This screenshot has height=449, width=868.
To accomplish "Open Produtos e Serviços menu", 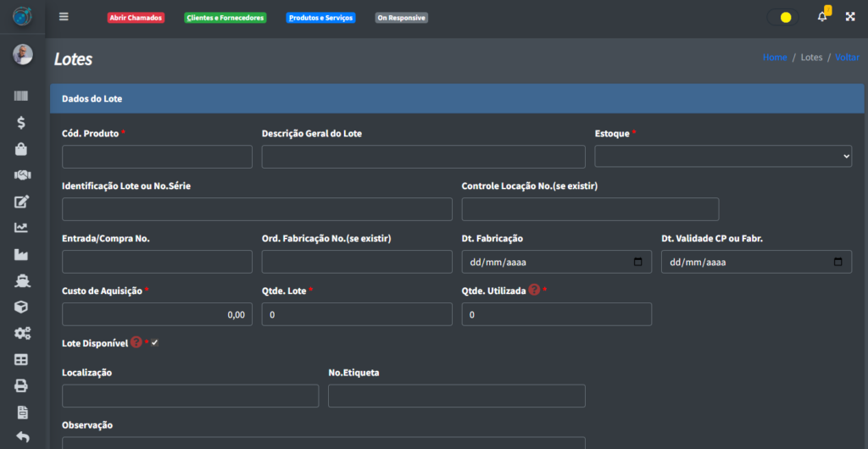I will (320, 18).
